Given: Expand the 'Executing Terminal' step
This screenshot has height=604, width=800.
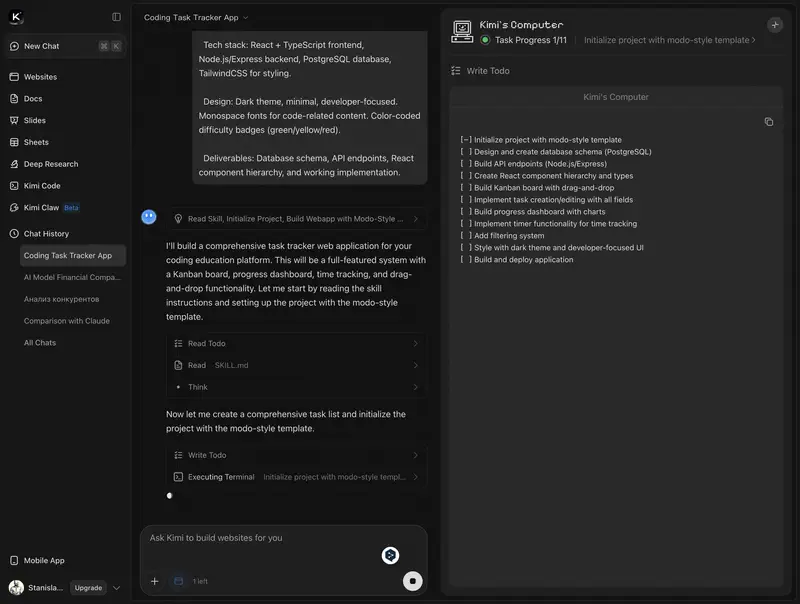Looking at the screenshot, I should click(295, 477).
